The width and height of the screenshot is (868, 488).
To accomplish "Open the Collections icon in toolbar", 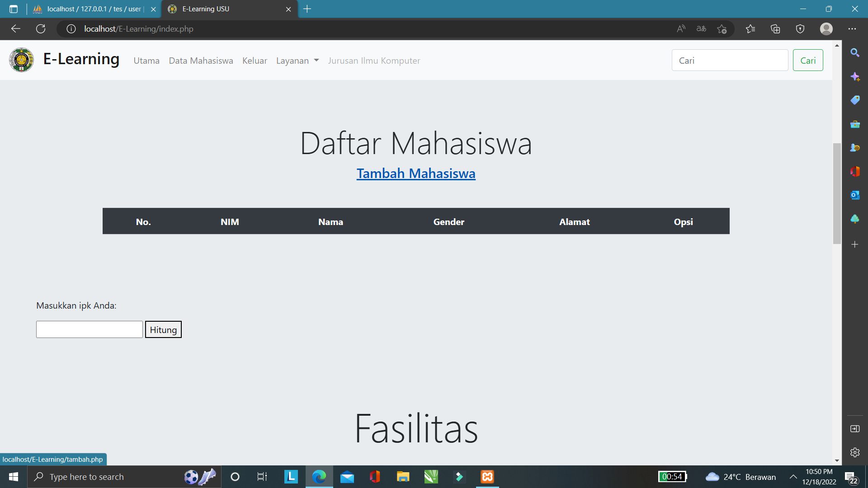I will pos(775,29).
